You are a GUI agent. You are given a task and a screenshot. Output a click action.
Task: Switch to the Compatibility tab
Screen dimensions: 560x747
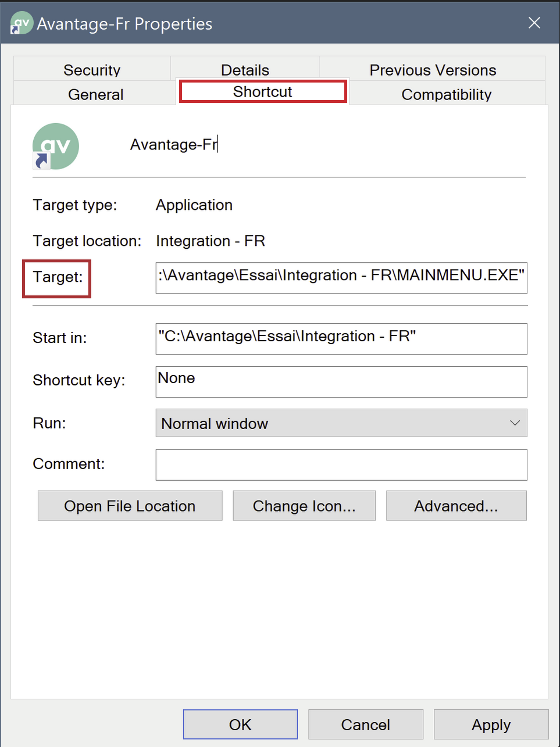447,94
